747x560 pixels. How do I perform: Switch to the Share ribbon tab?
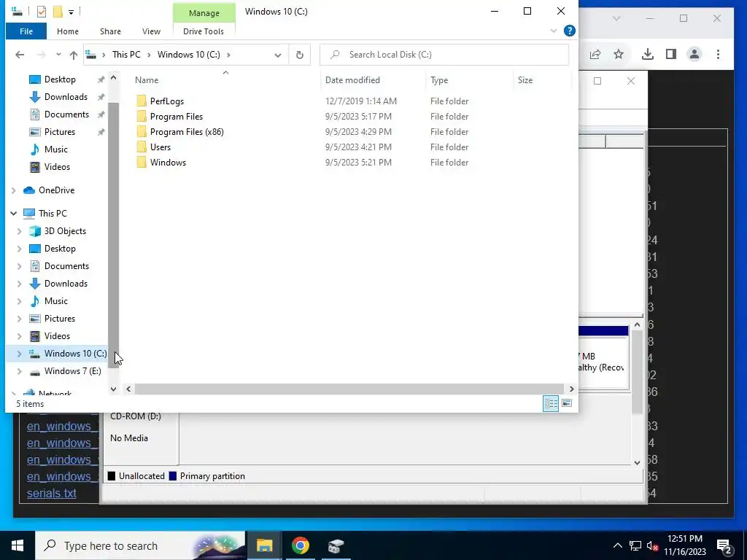pos(110,31)
